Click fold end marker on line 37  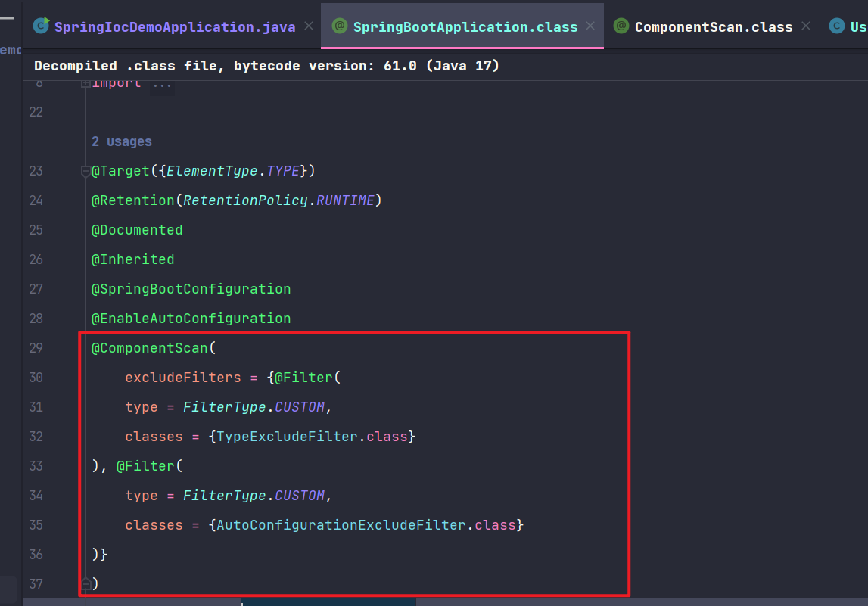tap(86, 583)
